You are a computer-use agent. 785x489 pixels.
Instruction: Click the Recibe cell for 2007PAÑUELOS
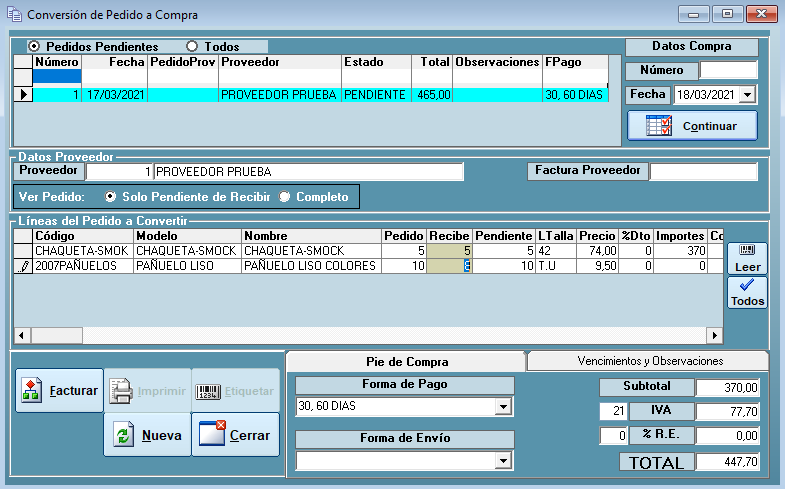point(449,266)
